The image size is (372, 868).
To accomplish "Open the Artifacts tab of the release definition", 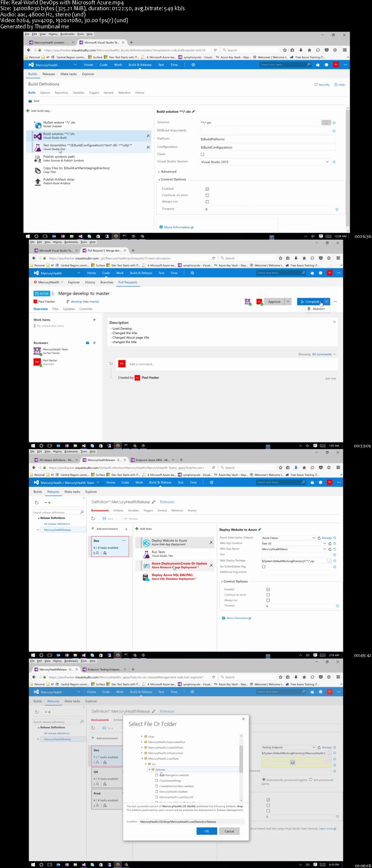I will tap(118, 511).
